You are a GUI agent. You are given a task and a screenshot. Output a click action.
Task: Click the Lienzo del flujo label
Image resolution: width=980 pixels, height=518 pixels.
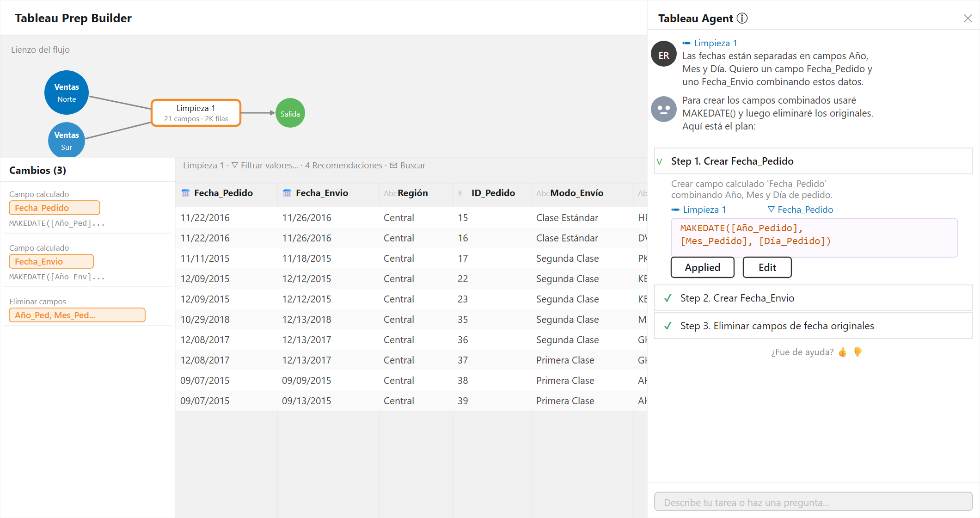pos(40,49)
